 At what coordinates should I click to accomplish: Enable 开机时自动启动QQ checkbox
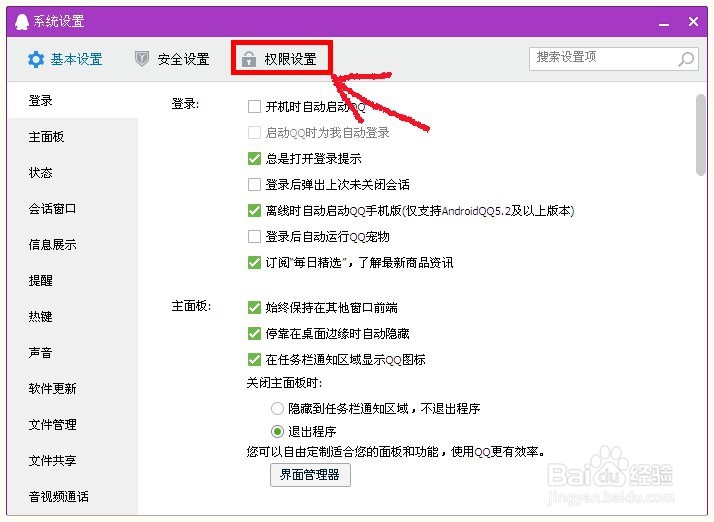[x=254, y=107]
